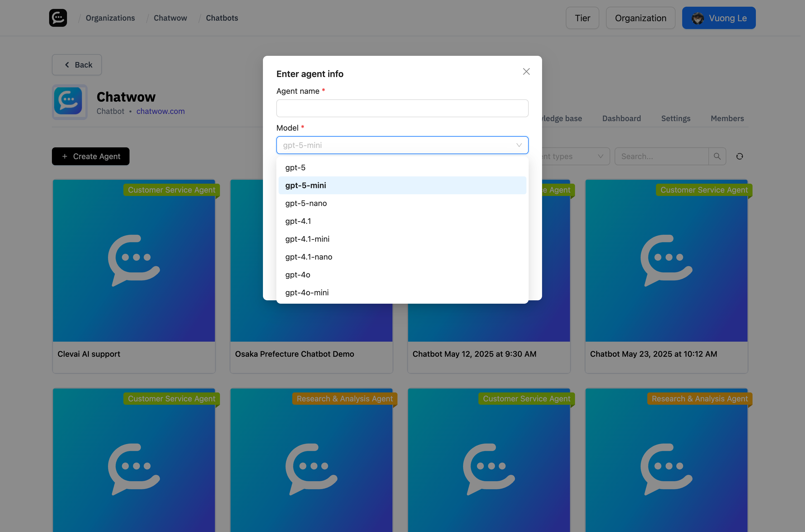Click the Create Agent button

click(90, 156)
